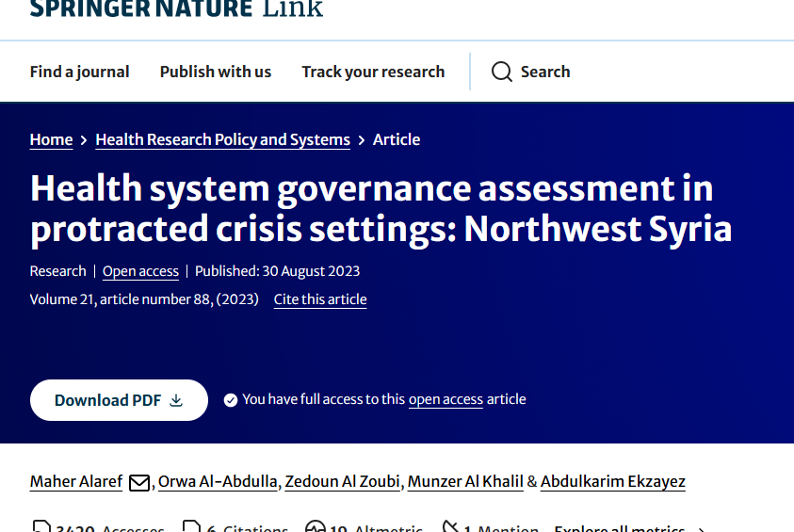Click the Springer Nature Link logo
The height and width of the screenshot is (532, 794).
[176, 9]
